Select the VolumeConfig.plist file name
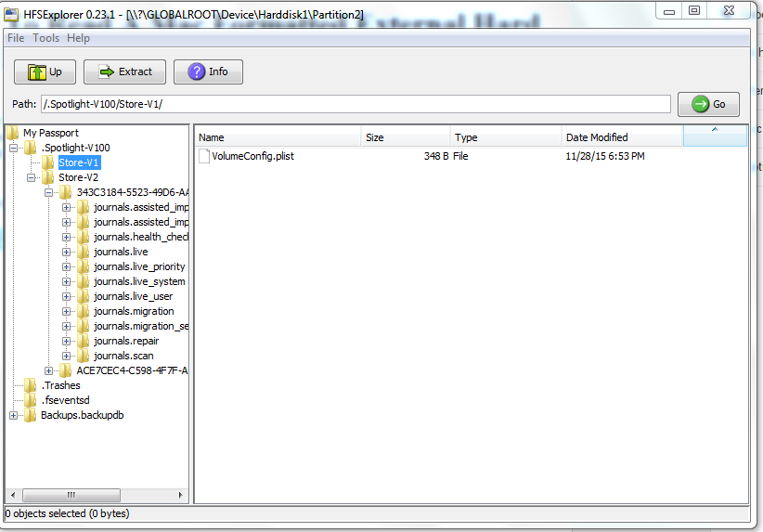Viewport: 763px width, 532px height. point(253,156)
